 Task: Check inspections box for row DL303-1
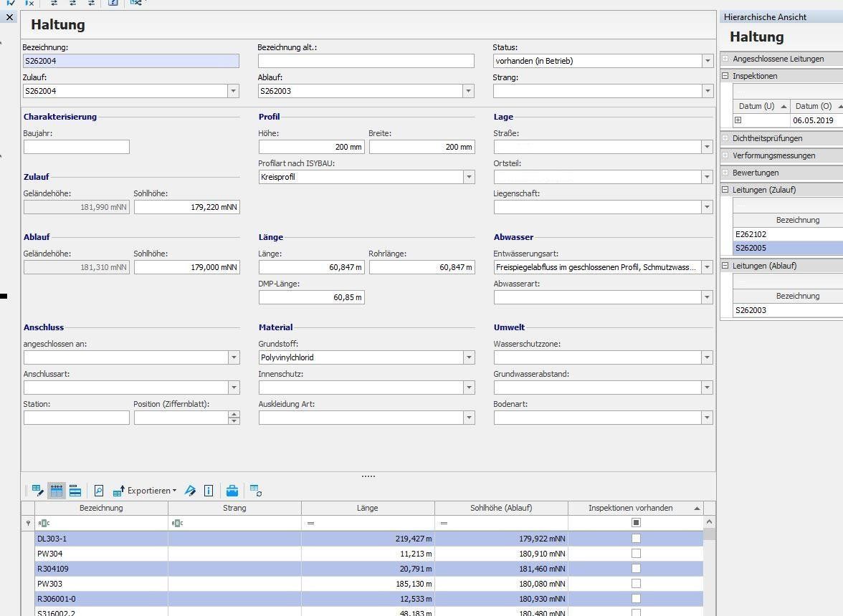[636, 539]
